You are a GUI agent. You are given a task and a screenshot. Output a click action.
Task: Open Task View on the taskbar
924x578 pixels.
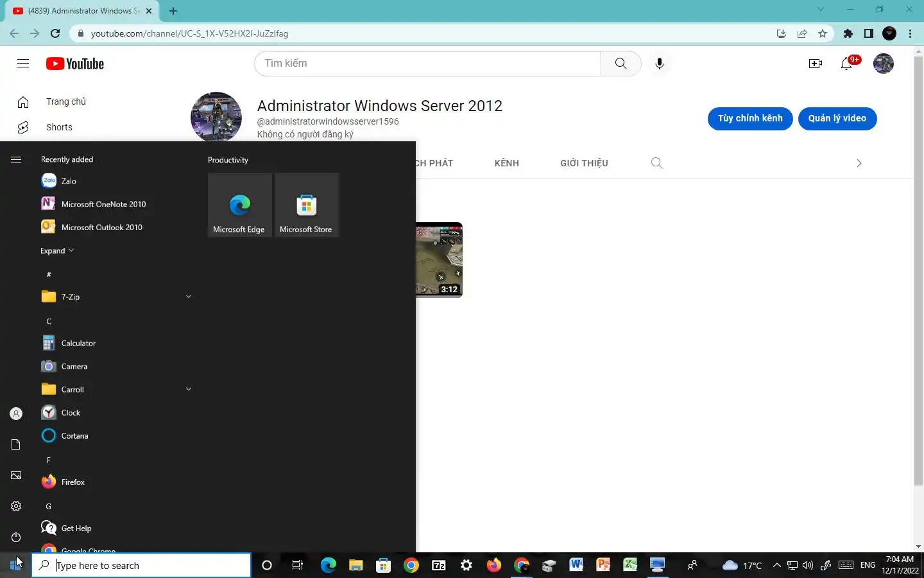click(297, 565)
